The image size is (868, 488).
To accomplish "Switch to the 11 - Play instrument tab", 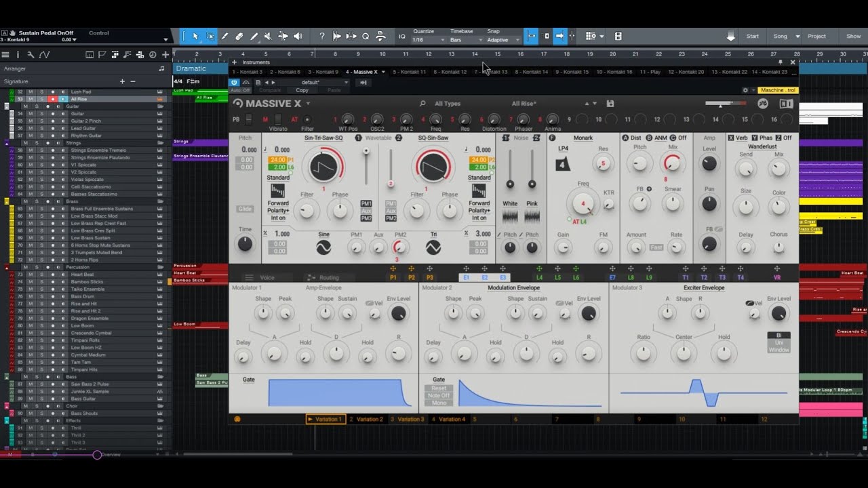I will point(650,72).
